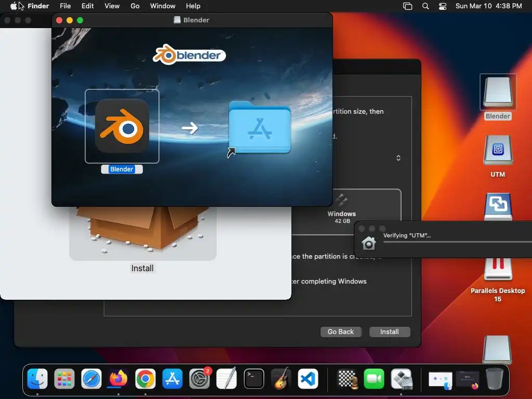Launch Terminal from the Dock
The height and width of the screenshot is (399, 532).
click(254, 379)
